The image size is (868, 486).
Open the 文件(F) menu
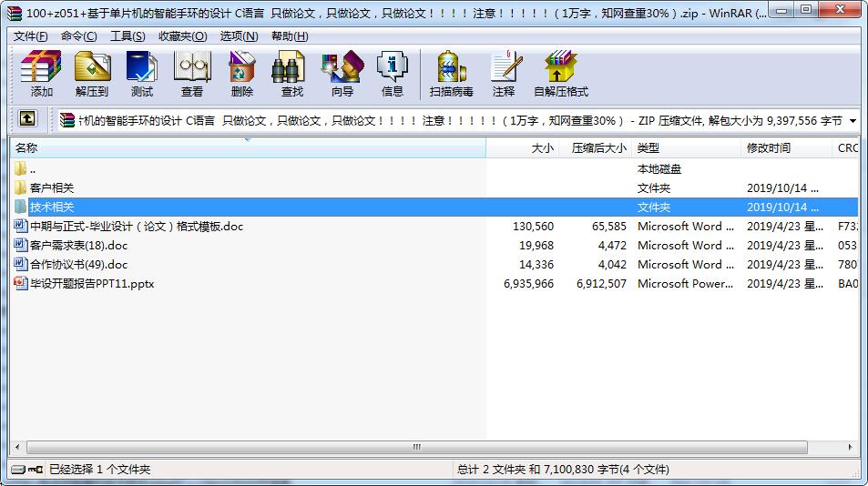pyautogui.click(x=30, y=35)
